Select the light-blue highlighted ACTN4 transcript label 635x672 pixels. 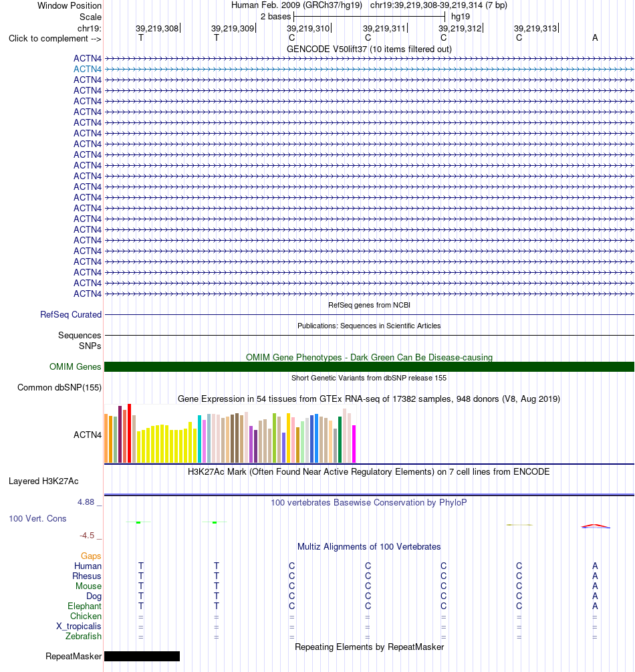pos(88,69)
